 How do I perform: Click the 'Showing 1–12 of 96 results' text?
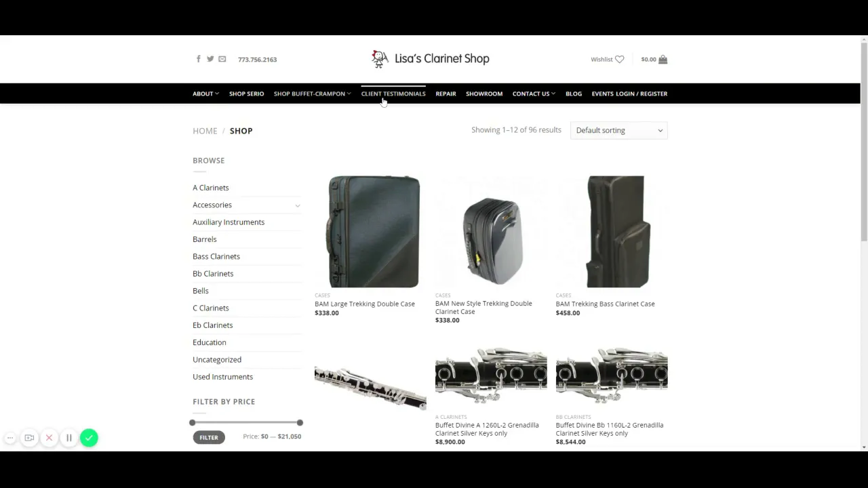click(x=516, y=130)
